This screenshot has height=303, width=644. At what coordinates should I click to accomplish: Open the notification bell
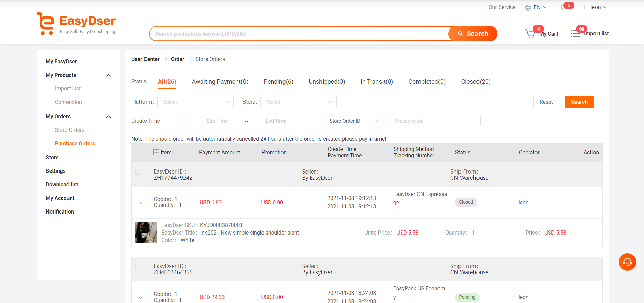(x=563, y=7)
